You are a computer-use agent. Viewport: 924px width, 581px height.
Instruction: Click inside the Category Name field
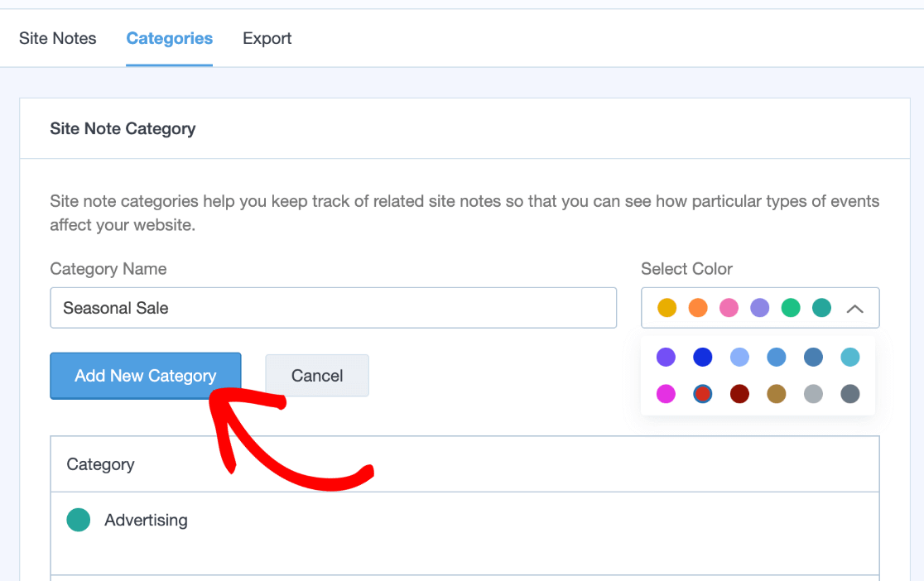331,307
